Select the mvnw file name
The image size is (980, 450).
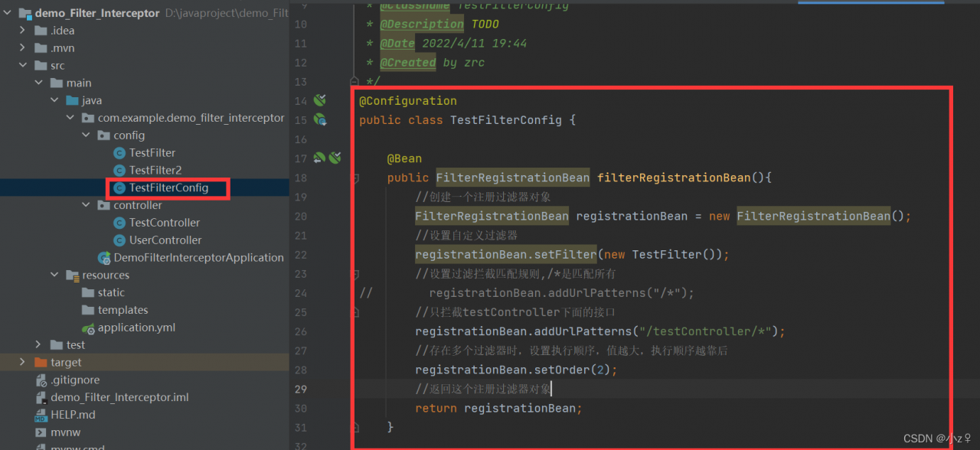(66, 432)
